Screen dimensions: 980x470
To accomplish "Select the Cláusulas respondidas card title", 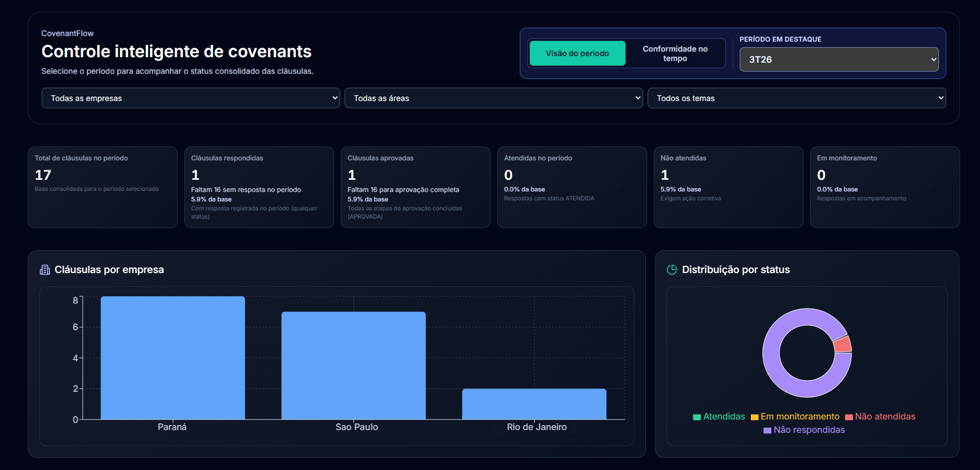I will click(x=227, y=158).
